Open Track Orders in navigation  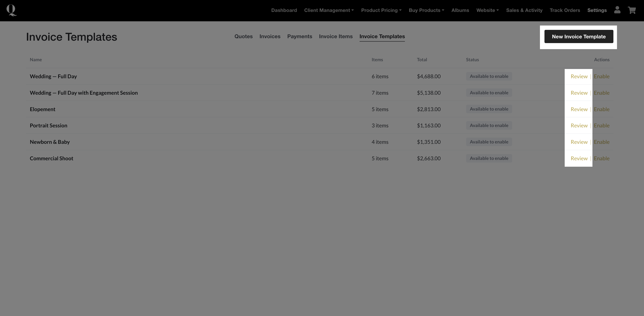(x=564, y=10)
